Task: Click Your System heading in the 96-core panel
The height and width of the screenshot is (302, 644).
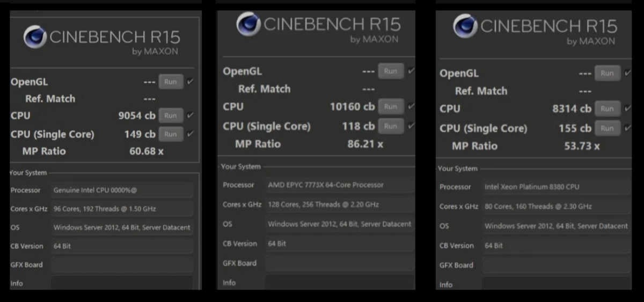Action: [x=28, y=172]
